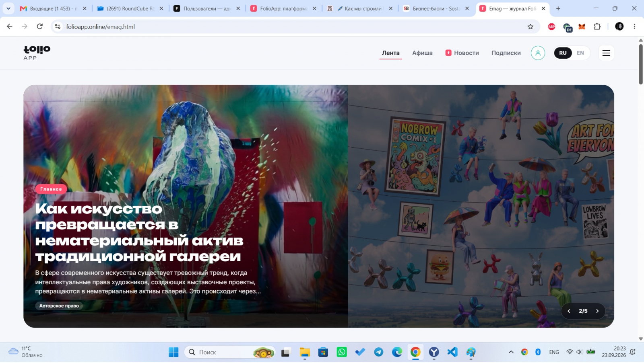The height and width of the screenshot is (363, 644).
Task: Open Подписки navigation item
Action: (x=506, y=53)
